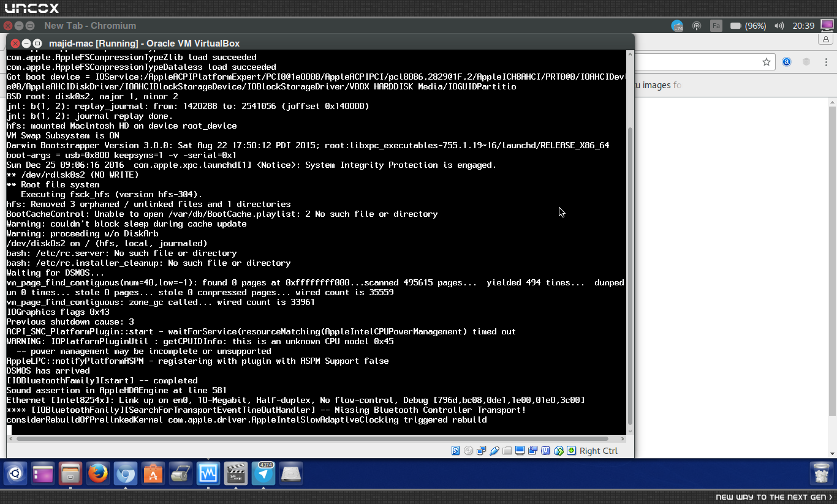Open the shared folders indicator in VirtualBox status bar
This screenshot has height=504, width=837.
(x=507, y=451)
